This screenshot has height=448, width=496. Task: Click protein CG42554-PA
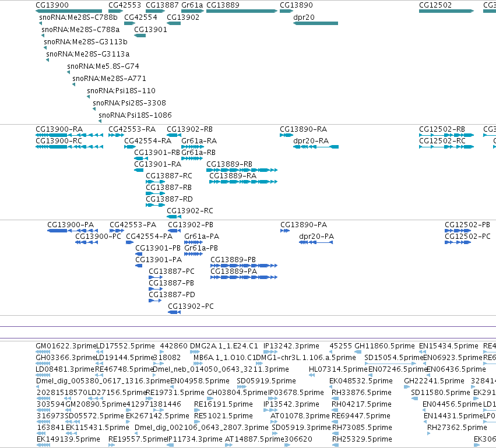[130, 242]
